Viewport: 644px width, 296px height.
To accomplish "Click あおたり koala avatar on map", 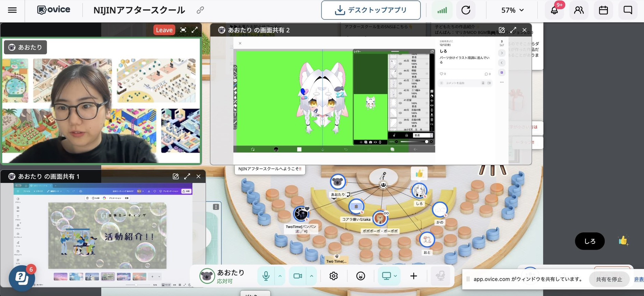I will coord(338,182).
